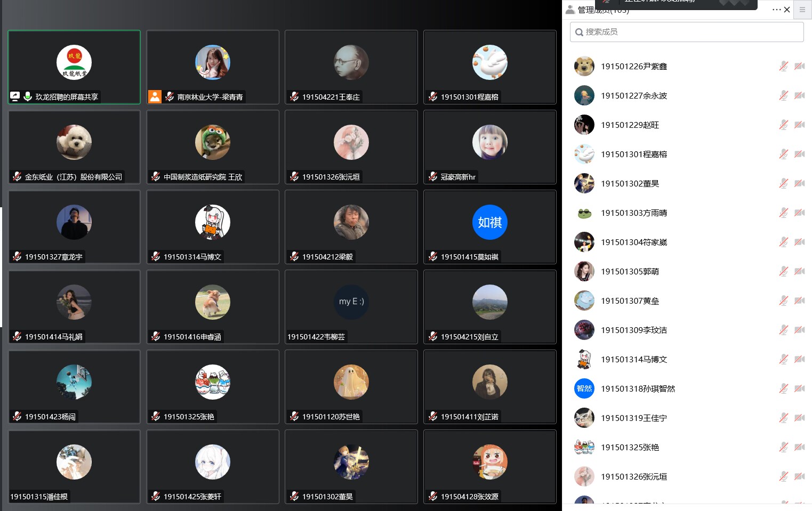812x511 pixels.
Task: Click the camera-off icon beside 191501227余永波
Action: 799,95
